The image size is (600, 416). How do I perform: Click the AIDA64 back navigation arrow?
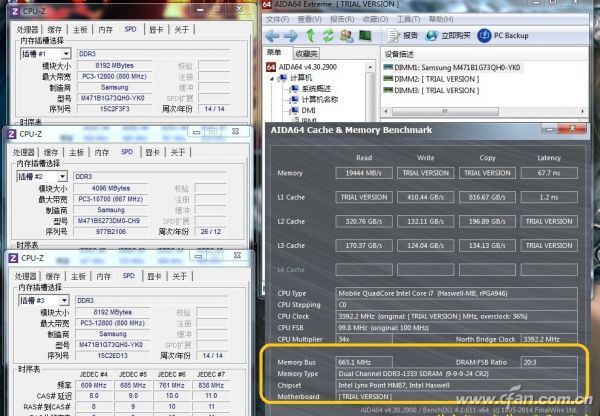(272, 35)
